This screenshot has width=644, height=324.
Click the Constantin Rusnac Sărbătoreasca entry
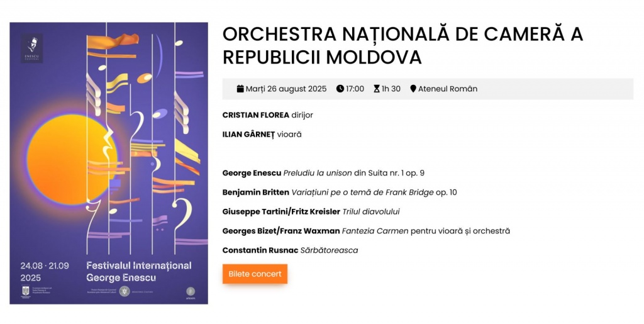click(x=290, y=250)
